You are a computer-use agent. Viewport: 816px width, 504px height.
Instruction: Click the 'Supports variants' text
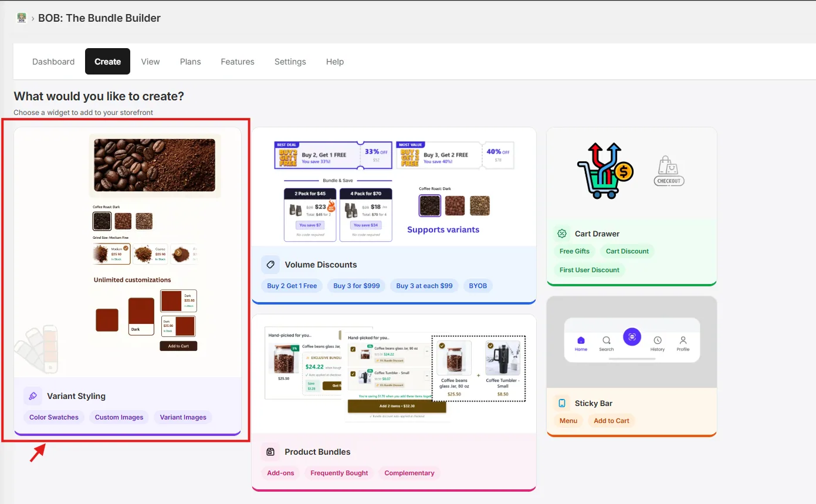click(443, 229)
